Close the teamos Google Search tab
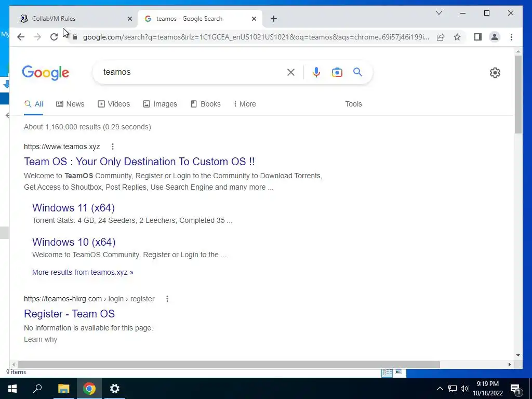Image resolution: width=532 pixels, height=399 pixels. coord(254,19)
